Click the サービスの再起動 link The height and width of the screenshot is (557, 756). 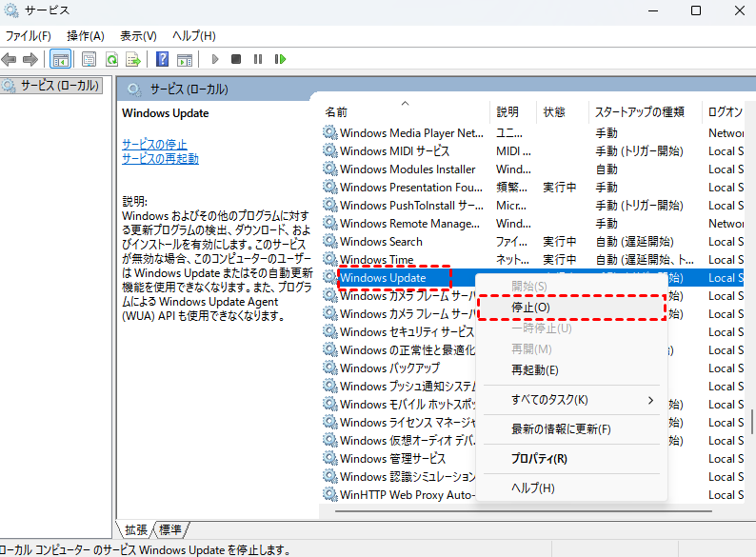(160, 159)
